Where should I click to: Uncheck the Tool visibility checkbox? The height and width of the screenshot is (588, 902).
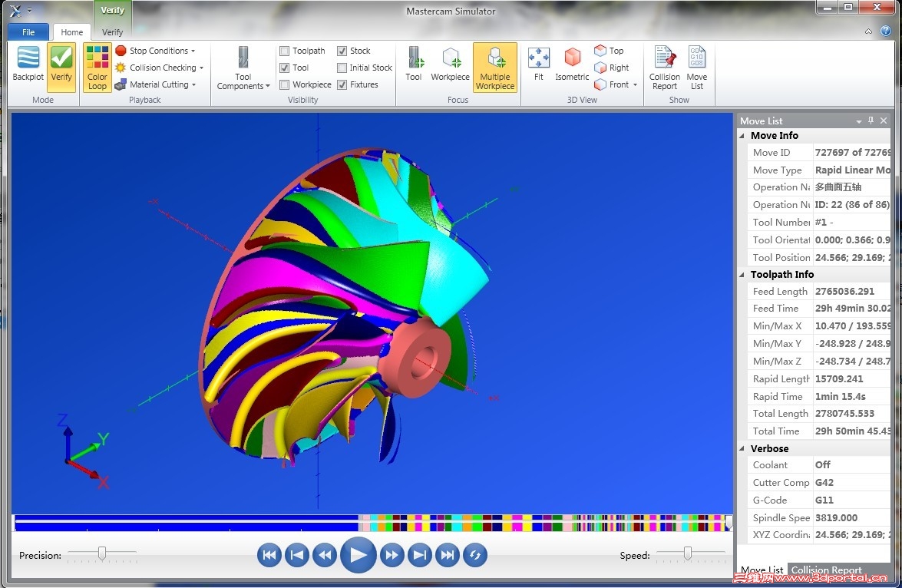(x=284, y=68)
